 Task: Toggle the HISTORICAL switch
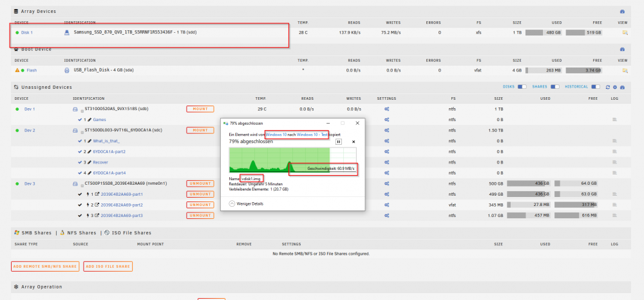(x=596, y=87)
